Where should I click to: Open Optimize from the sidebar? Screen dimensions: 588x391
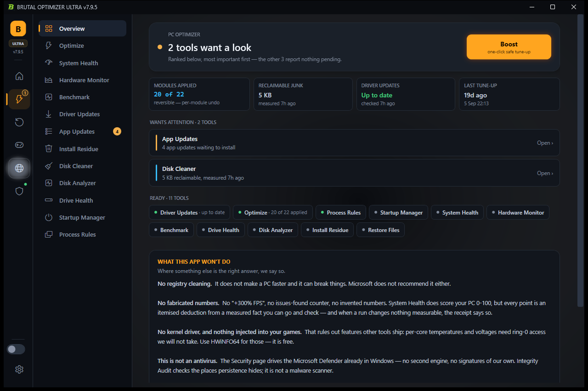click(x=83, y=45)
